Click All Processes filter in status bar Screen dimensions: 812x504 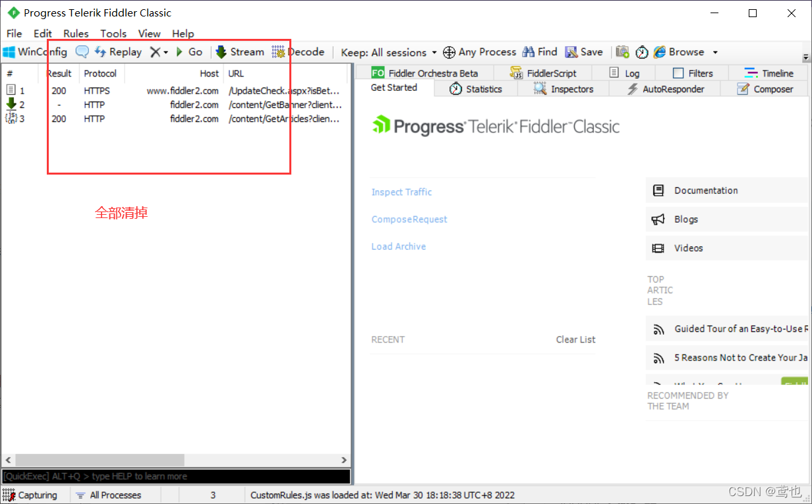[109, 495]
